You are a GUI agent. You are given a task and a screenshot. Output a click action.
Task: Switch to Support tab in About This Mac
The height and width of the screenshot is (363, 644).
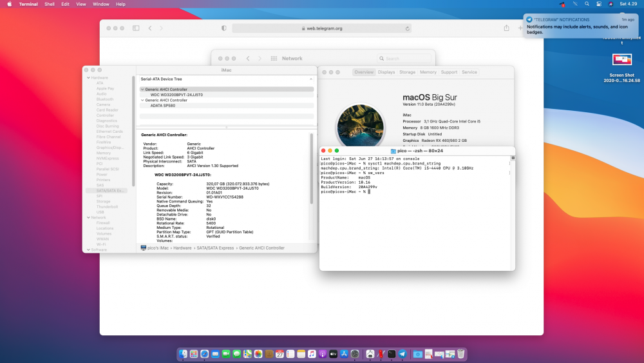pos(449,72)
